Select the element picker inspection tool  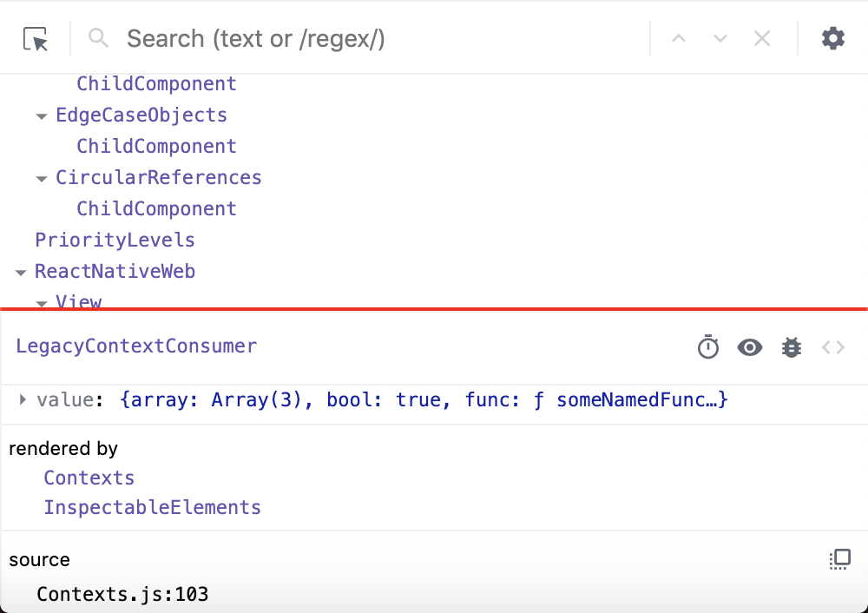(34, 37)
